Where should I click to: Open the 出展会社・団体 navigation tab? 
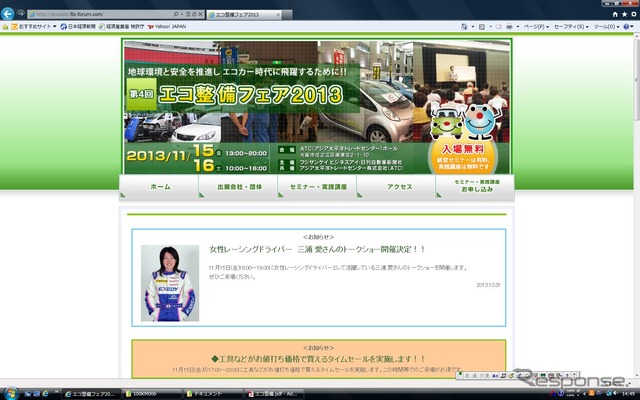(238, 187)
